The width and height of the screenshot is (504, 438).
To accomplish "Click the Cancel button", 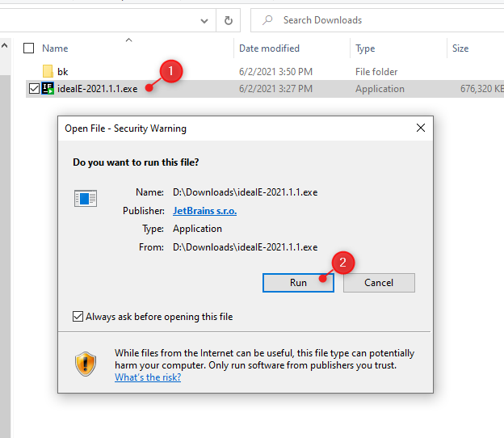I will [x=379, y=283].
